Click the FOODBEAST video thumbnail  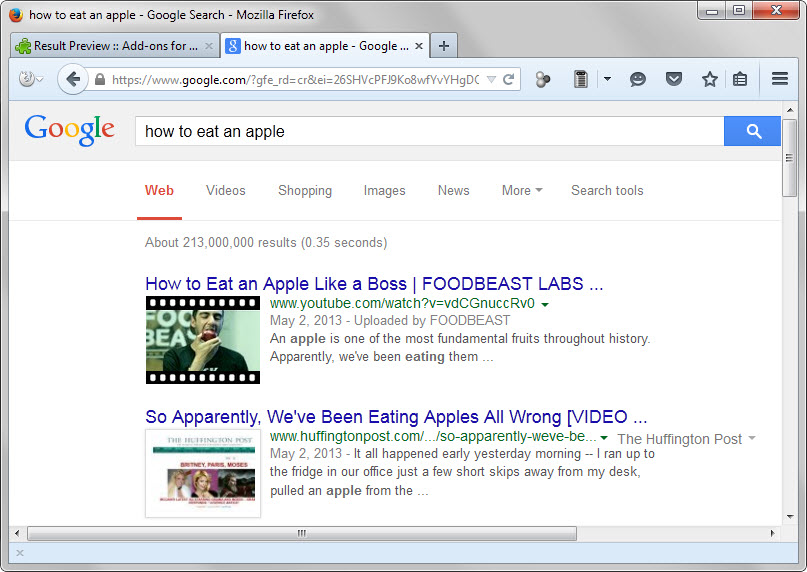point(203,340)
